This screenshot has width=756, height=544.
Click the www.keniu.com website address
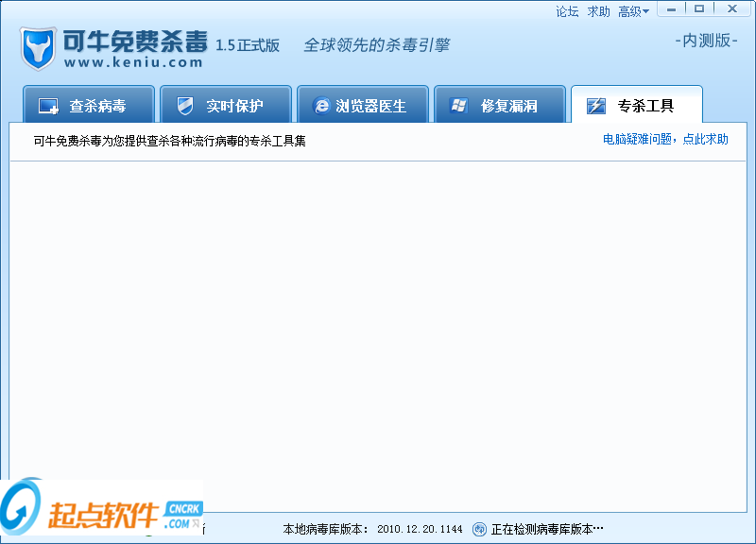133,62
